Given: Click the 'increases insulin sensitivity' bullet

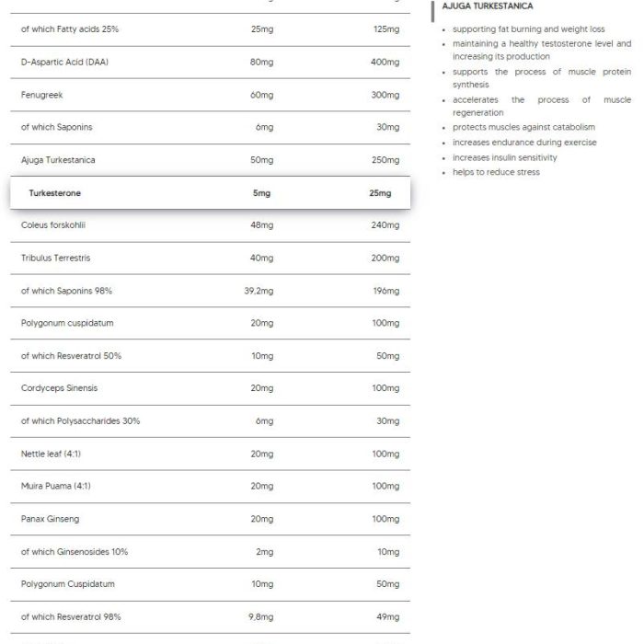Looking at the screenshot, I should (x=505, y=157).
